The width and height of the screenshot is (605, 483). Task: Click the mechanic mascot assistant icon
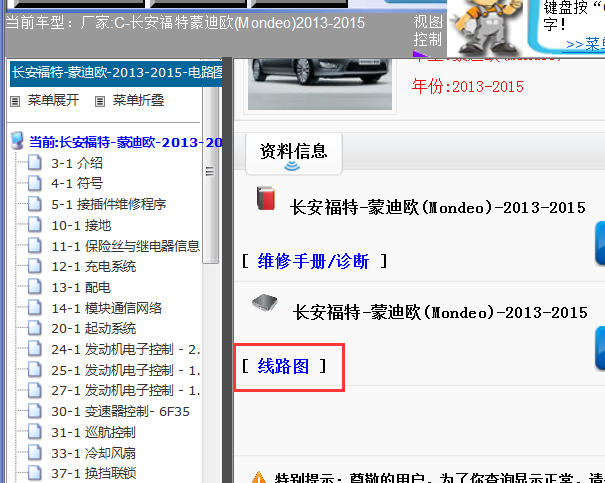tap(486, 27)
